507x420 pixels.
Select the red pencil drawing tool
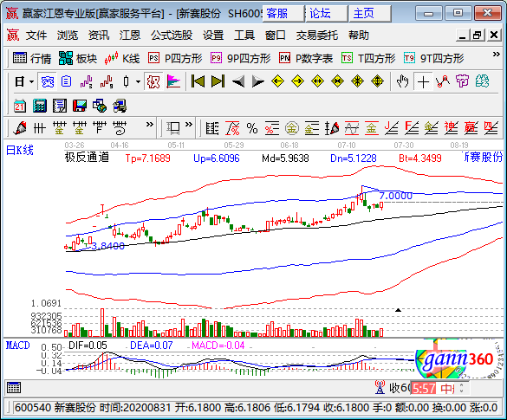point(20,128)
